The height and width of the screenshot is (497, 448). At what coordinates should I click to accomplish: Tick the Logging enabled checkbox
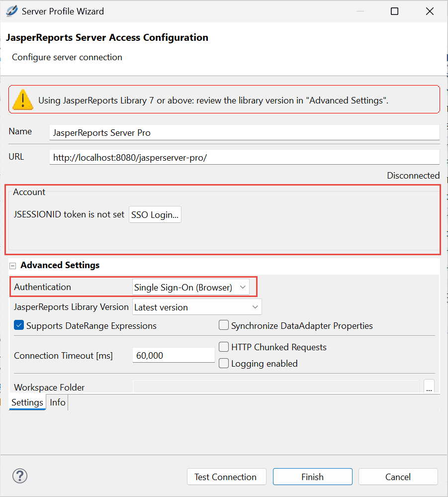point(224,363)
